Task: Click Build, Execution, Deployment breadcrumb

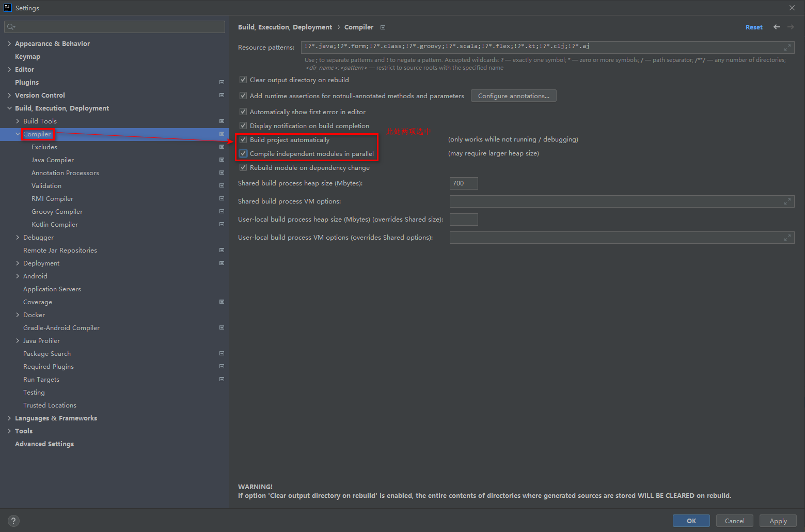Action: coord(285,27)
